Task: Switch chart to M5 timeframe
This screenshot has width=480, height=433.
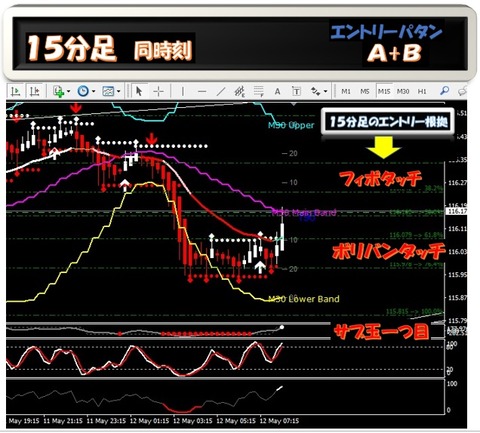Action: 365,91
